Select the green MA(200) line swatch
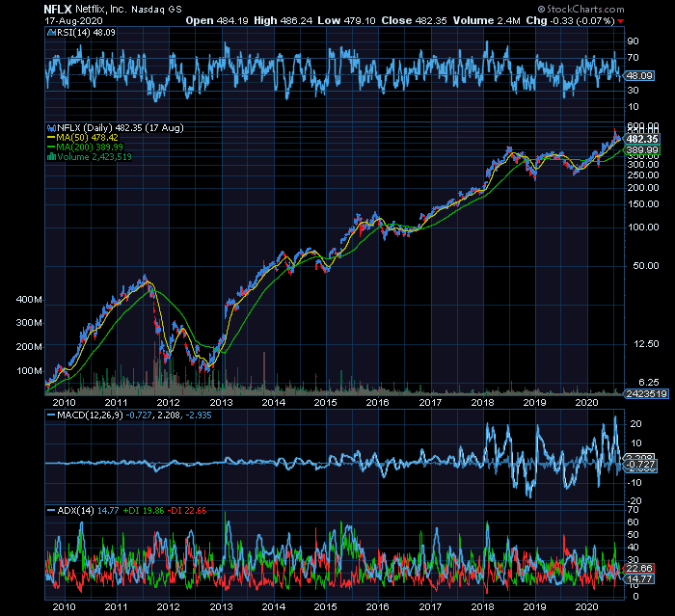This screenshot has width=675, height=616. click(51, 147)
